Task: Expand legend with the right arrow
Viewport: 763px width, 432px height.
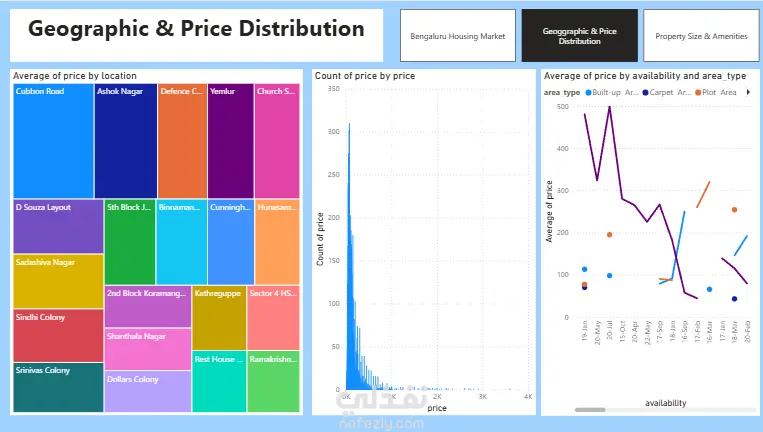Action: click(x=748, y=92)
